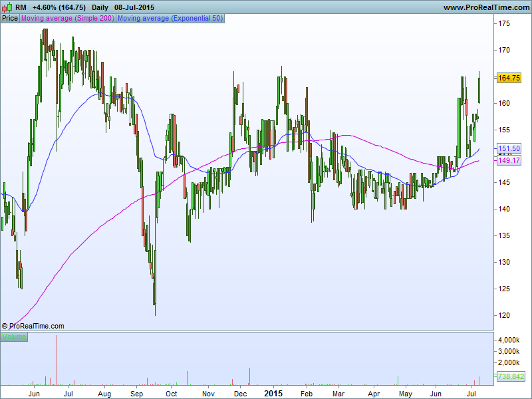
Task: Click the +4.60% (164.75) change text
Action: [x=59, y=7]
